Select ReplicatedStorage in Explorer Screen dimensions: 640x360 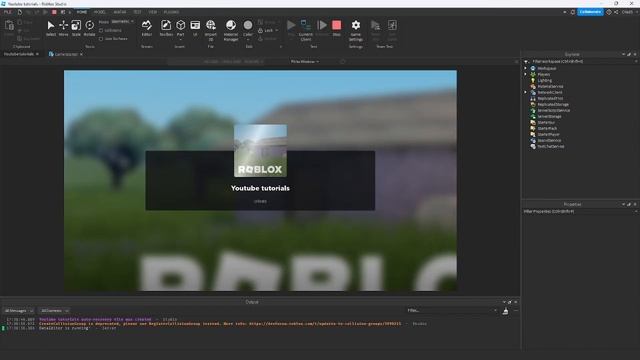(553, 104)
